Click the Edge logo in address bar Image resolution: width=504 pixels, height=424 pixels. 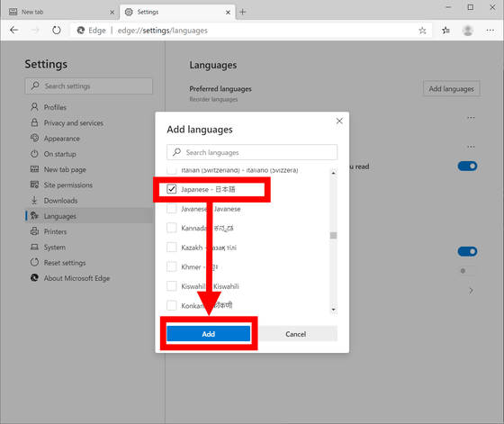pos(81,31)
